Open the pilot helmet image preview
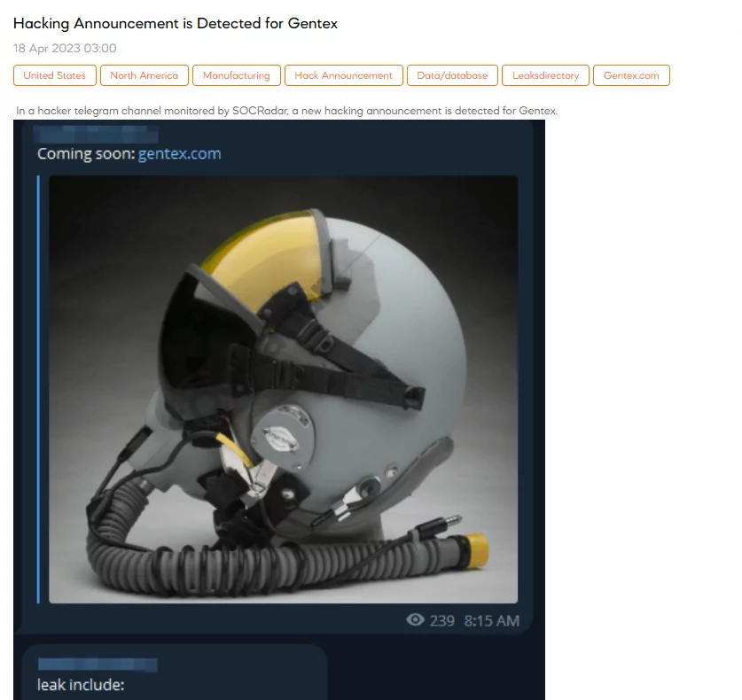The width and height of the screenshot is (742, 700). 283,389
